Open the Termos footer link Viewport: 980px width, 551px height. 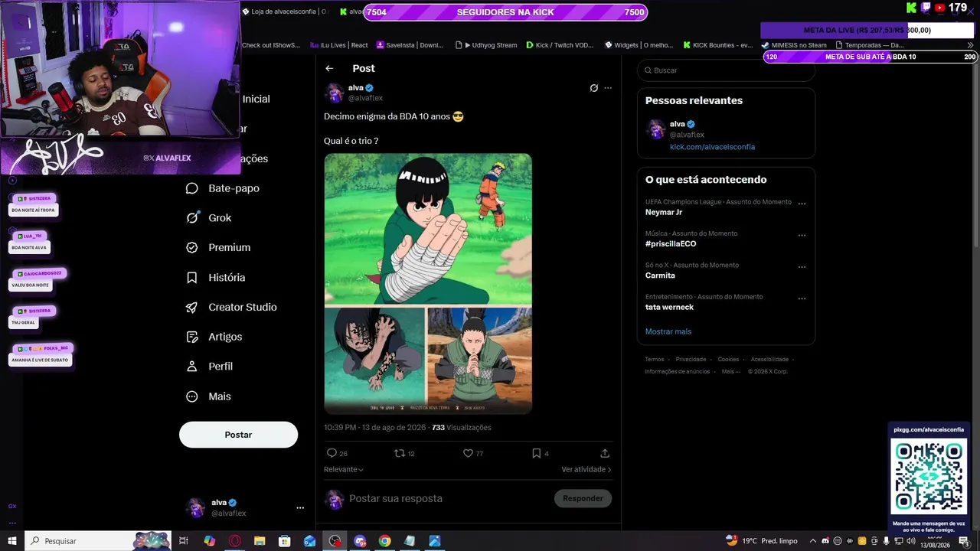(655, 359)
